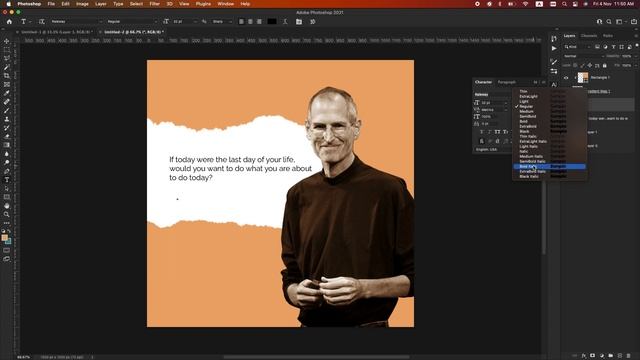Viewport: 640px width, 360px height.
Task: Open Create Warped Text option
Action: (285, 22)
